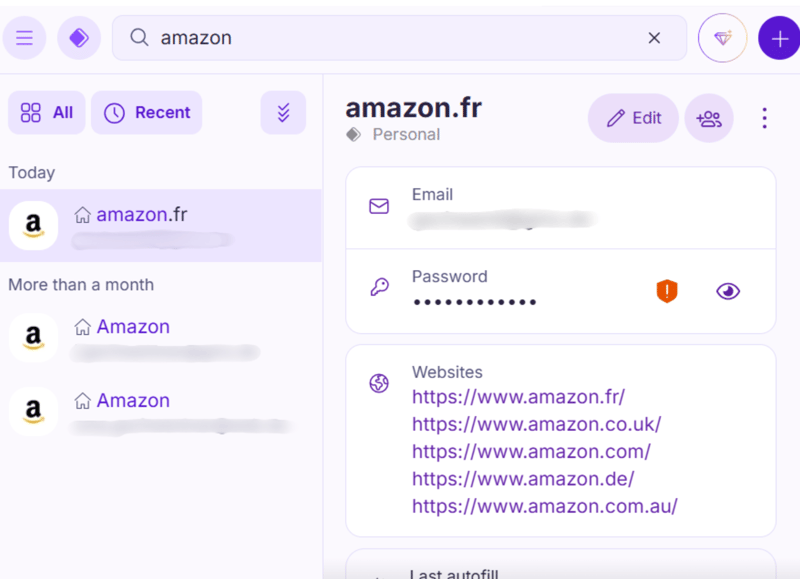This screenshot has height=579, width=800.
Task: Reveal password with the eye icon
Action: pyautogui.click(x=728, y=291)
